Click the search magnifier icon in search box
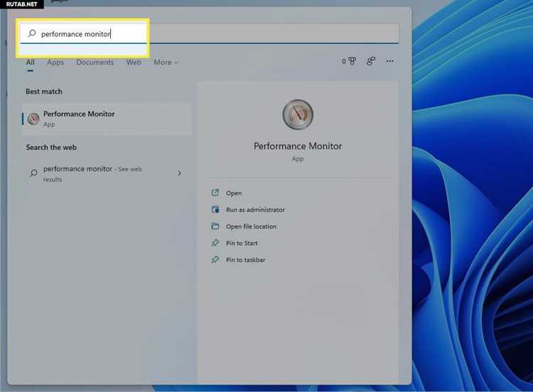This screenshot has width=533, height=392. [32, 33]
